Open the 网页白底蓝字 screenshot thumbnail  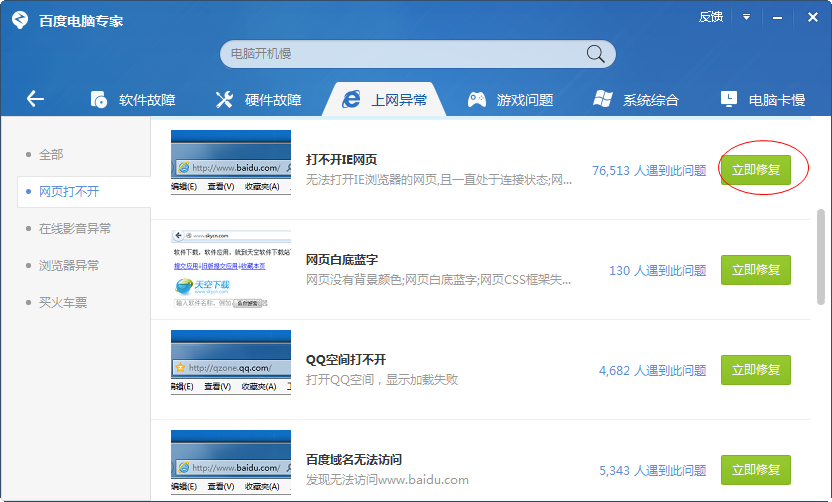[230, 270]
